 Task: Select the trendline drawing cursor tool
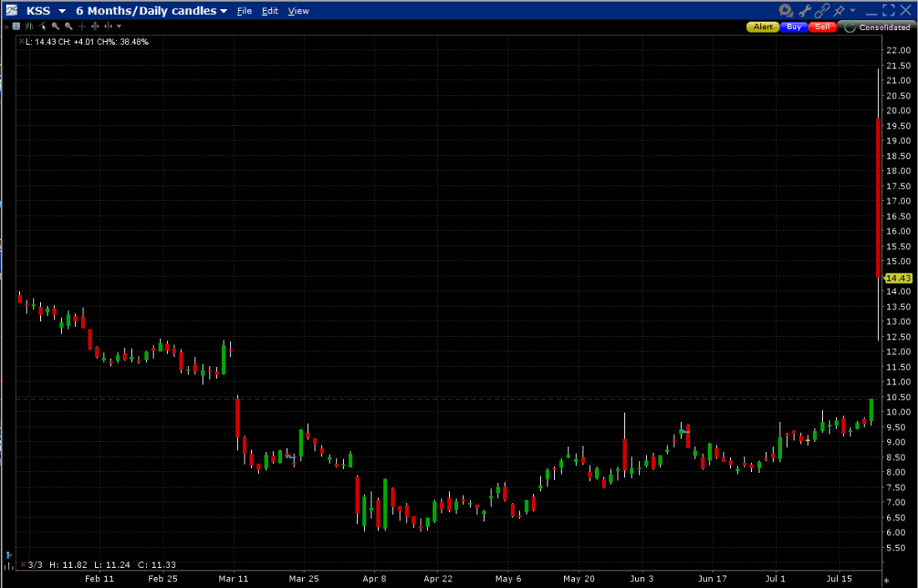point(43,27)
